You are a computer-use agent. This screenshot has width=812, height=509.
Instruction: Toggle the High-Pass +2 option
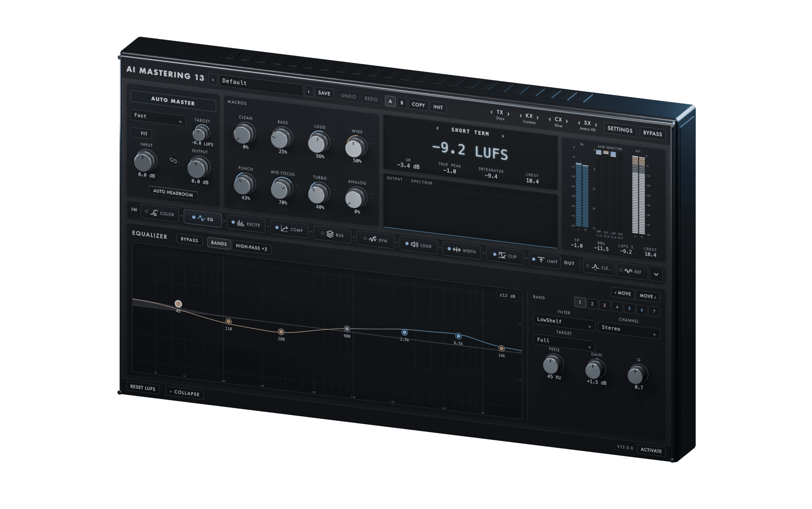tap(251, 247)
